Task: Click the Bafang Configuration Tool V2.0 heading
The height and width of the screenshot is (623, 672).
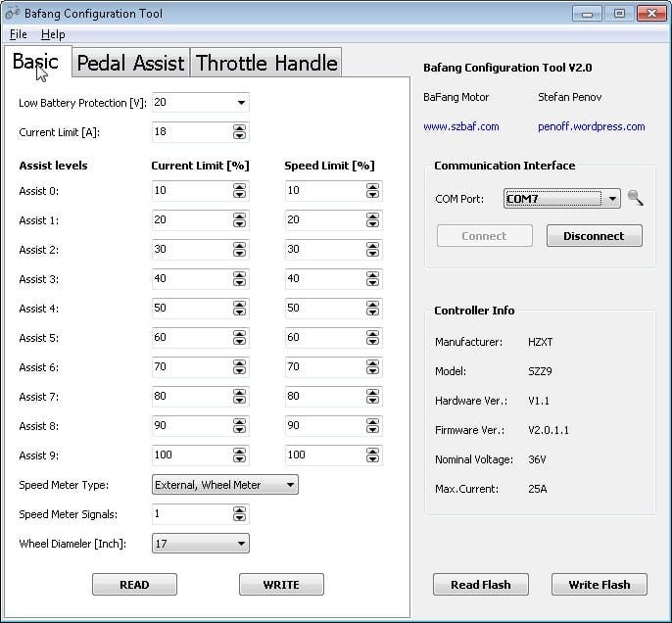Action: click(x=507, y=68)
